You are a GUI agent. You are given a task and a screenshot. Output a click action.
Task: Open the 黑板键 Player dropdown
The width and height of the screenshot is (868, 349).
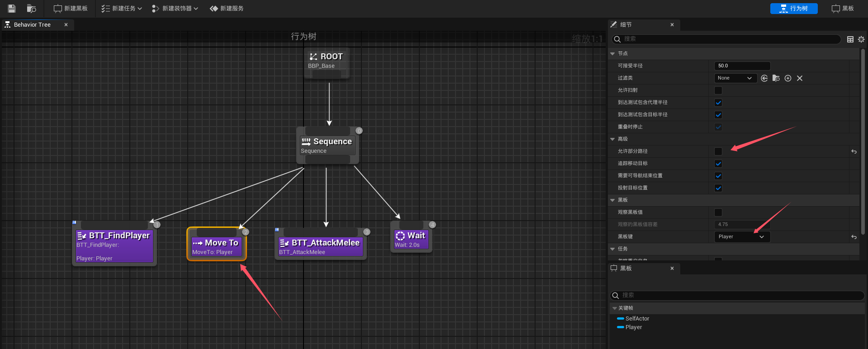click(x=742, y=237)
